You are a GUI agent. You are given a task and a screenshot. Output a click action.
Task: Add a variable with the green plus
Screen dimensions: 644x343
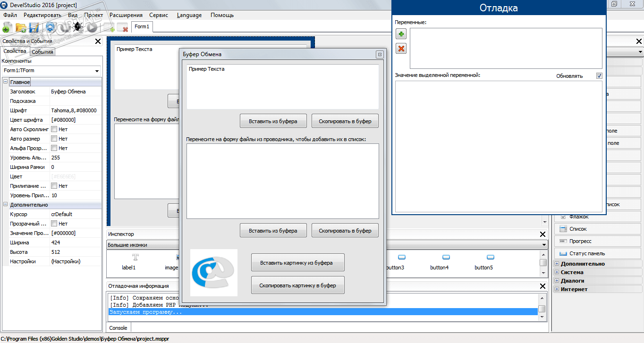(x=401, y=34)
